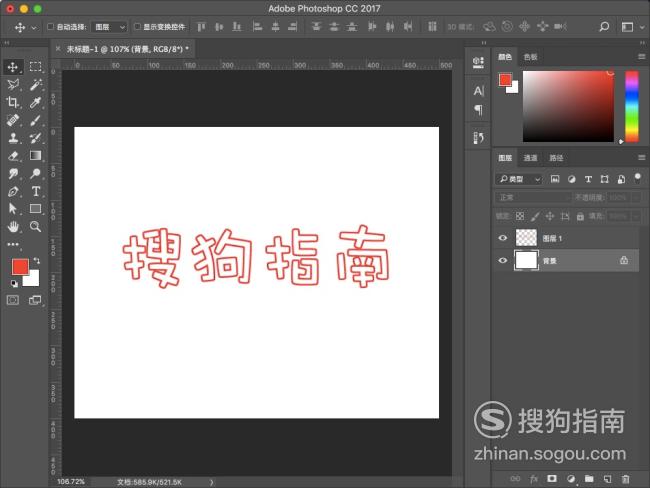Select the Smudge tool
The width and height of the screenshot is (650, 488).
(x=13, y=173)
